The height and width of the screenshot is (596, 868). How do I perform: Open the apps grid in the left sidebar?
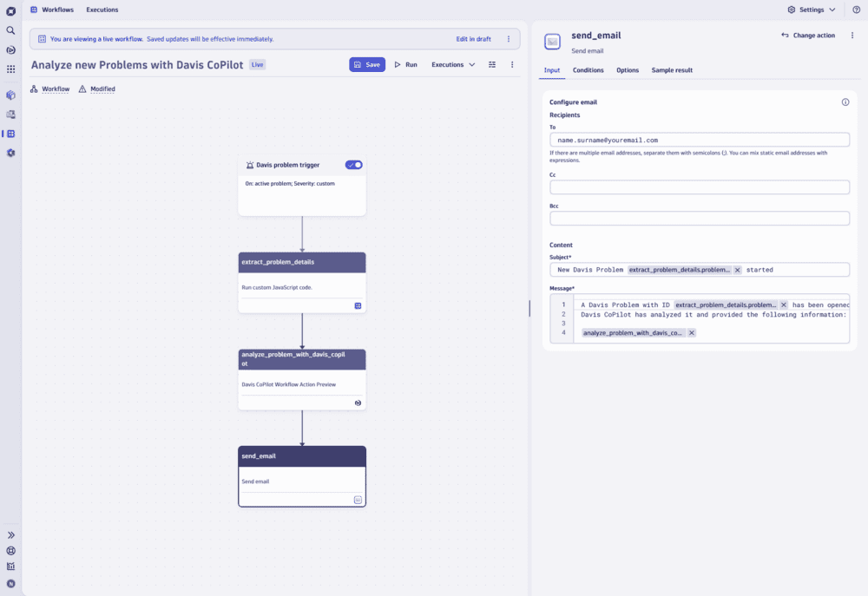pyautogui.click(x=10, y=69)
